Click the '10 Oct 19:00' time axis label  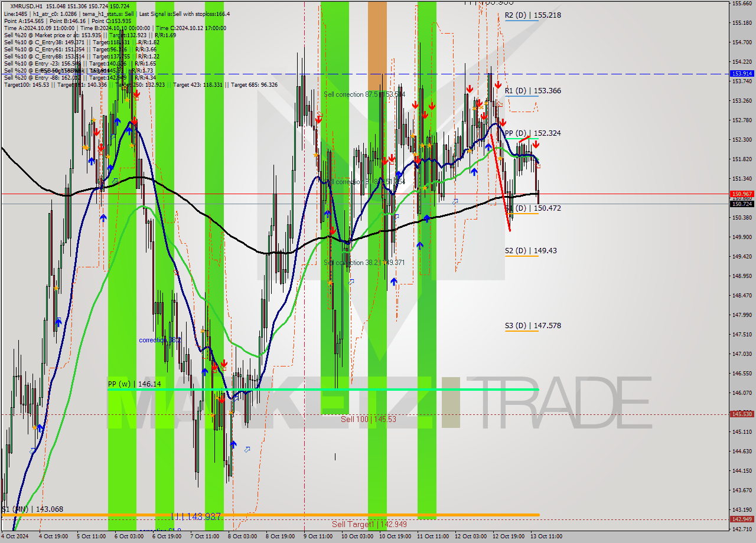pyautogui.click(x=395, y=537)
